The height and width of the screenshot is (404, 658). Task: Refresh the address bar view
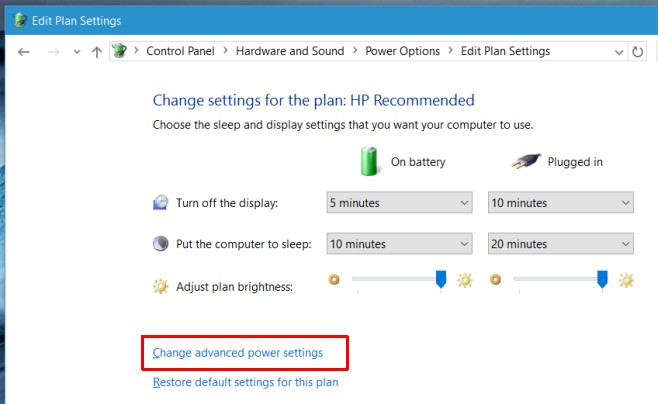tap(637, 52)
